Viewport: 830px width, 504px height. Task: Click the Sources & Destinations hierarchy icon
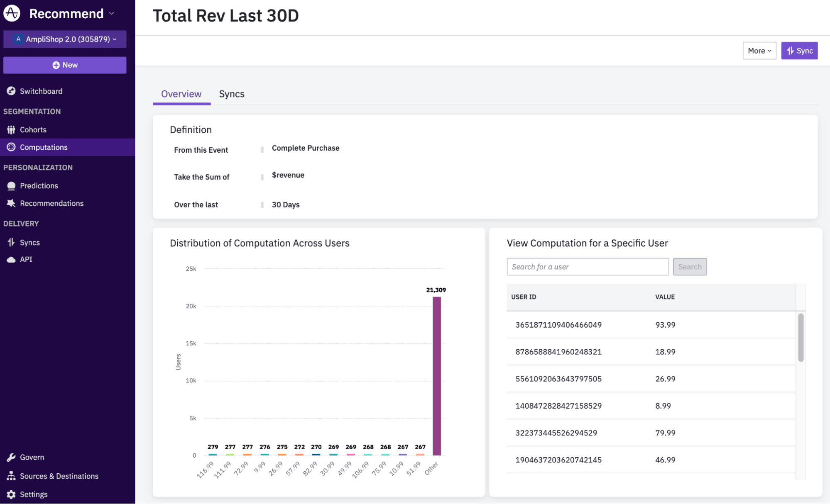click(x=11, y=476)
